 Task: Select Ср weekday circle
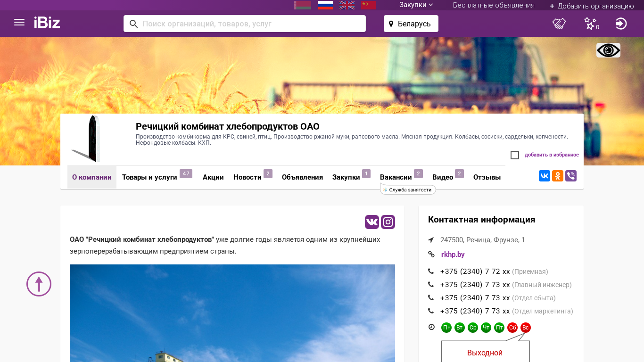click(473, 328)
